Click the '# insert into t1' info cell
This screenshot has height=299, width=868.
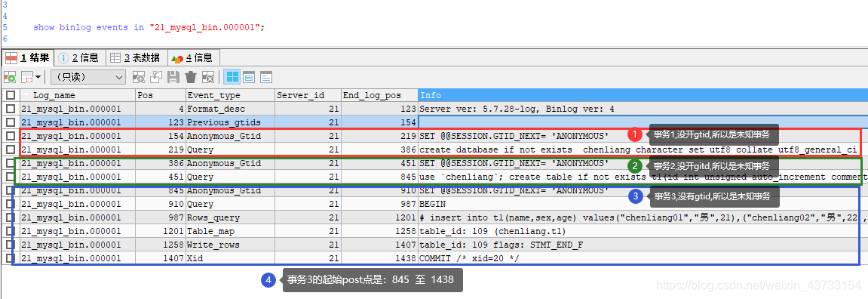pos(643,217)
